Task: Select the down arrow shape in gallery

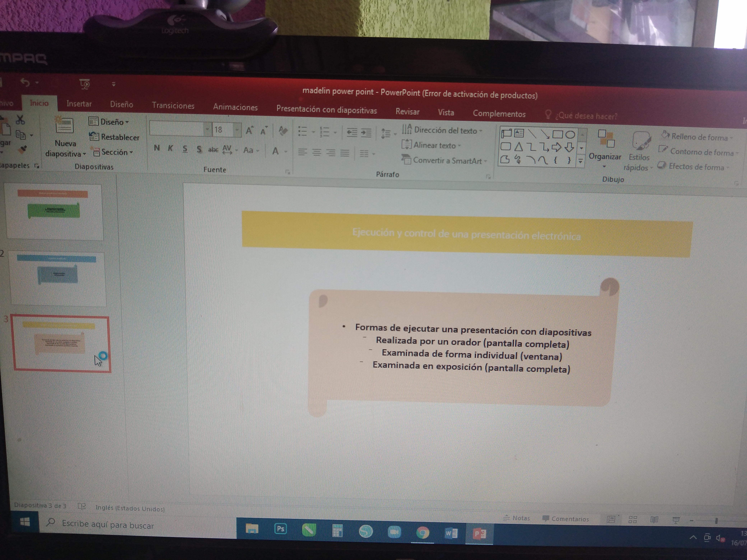Action: [569, 148]
